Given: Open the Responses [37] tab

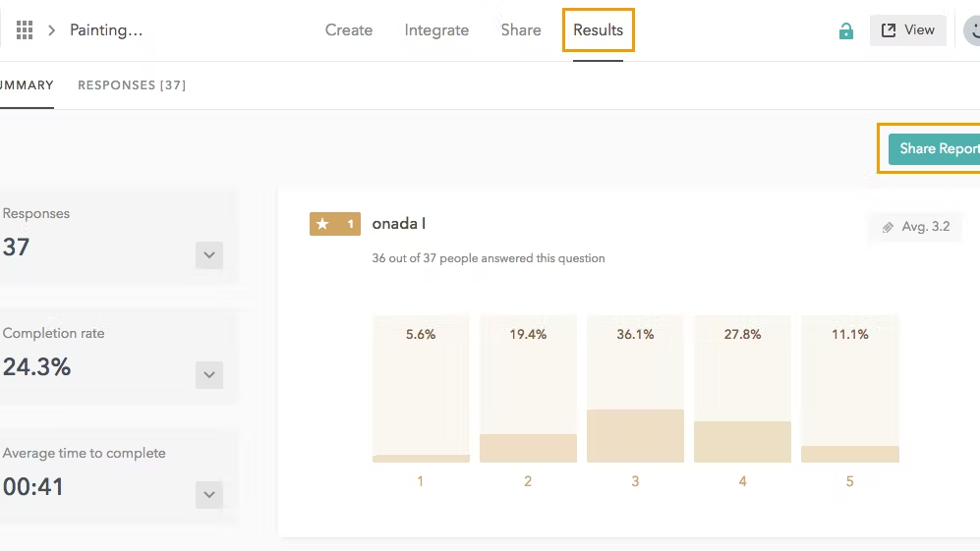Looking at the screenshot, I should [132, 85].
